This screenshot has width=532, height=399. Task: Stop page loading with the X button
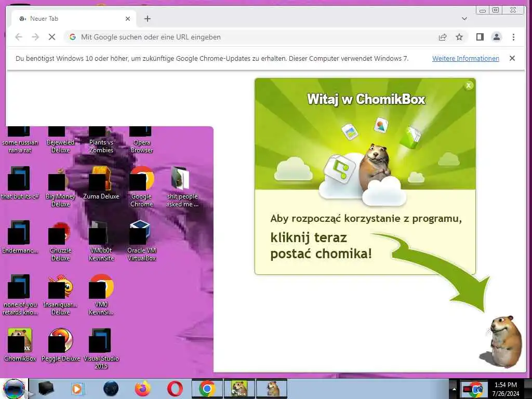click(x=52, y=37)
